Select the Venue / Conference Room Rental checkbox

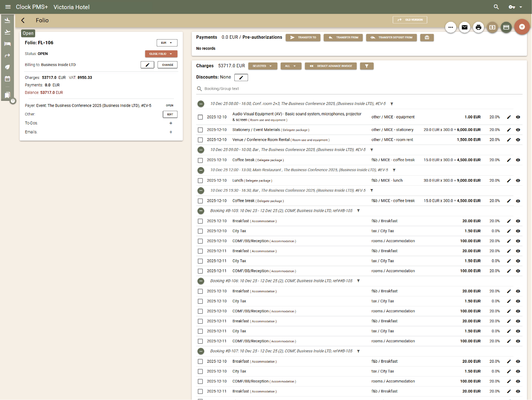(200, 140)
